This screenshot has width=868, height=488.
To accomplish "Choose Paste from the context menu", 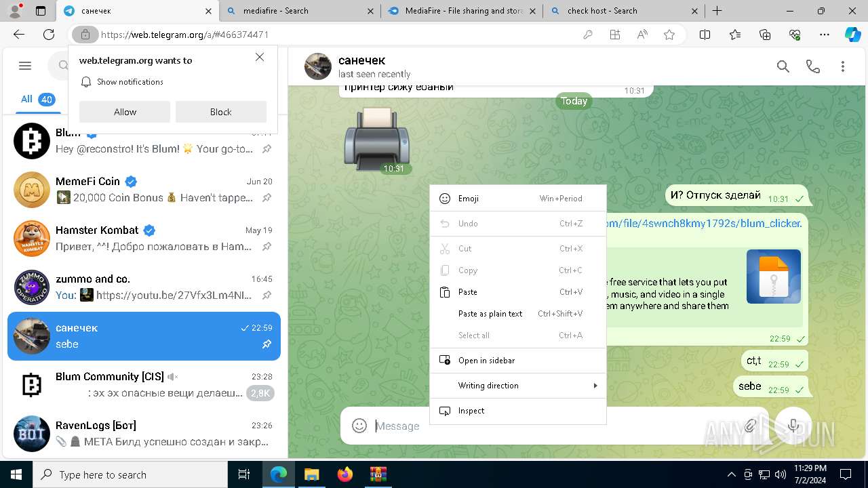I will [518, 292].
